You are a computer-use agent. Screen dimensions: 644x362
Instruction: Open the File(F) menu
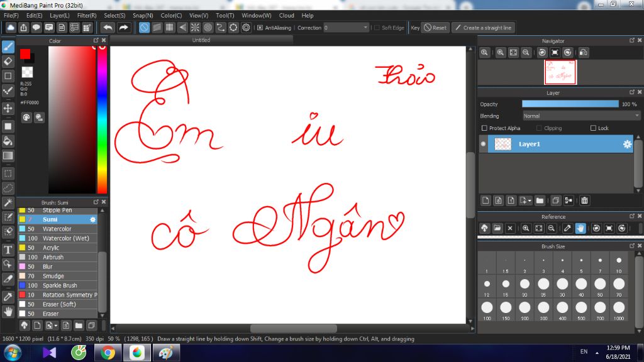click(x=11, y=15)
